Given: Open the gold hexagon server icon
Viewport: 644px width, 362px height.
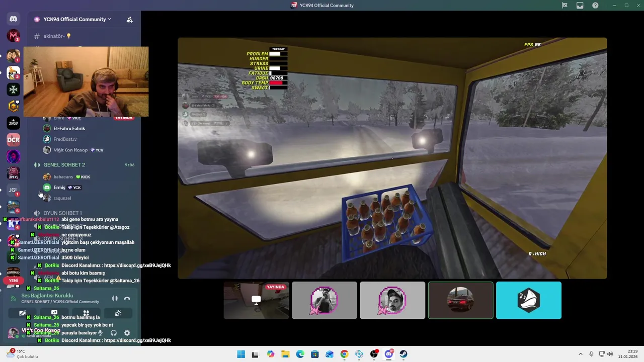Looking at the screenshot, I should 13,106.
